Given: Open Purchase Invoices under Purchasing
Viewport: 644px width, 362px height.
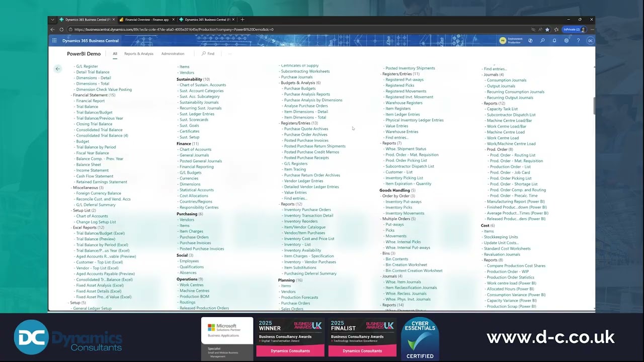Looking at the screenshot, I should coord(195,243).
